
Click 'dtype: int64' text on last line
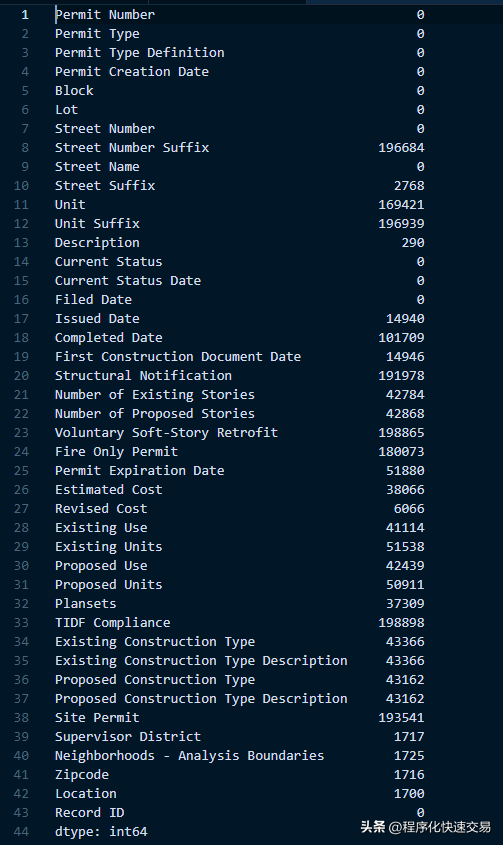tap(101, 832)
